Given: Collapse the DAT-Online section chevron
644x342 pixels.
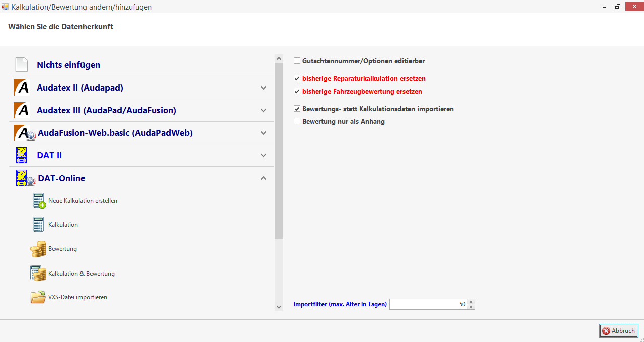Looking at the screenshot, I should 263,178.
